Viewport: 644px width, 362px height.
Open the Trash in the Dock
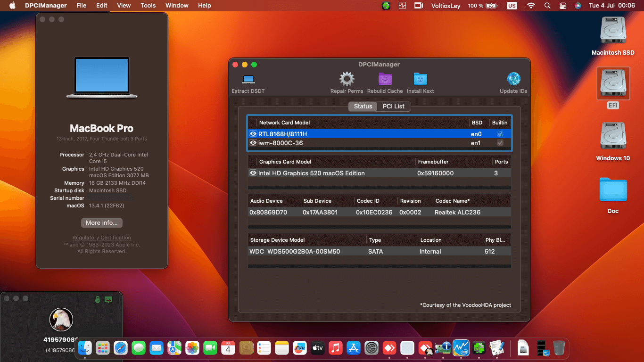tap(559, 348)
